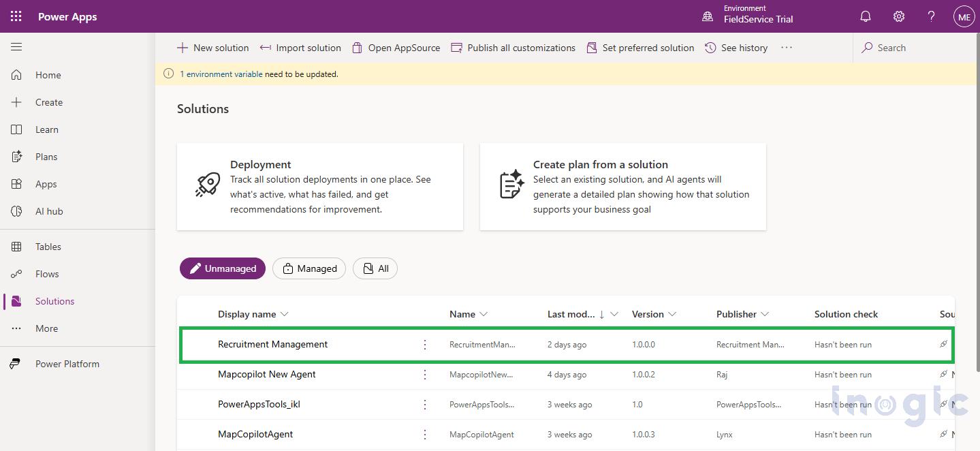This screenshot has height=451, width=980.
Task: Open more commands ellipsis in toolbar
Action: tap(787, 48)
